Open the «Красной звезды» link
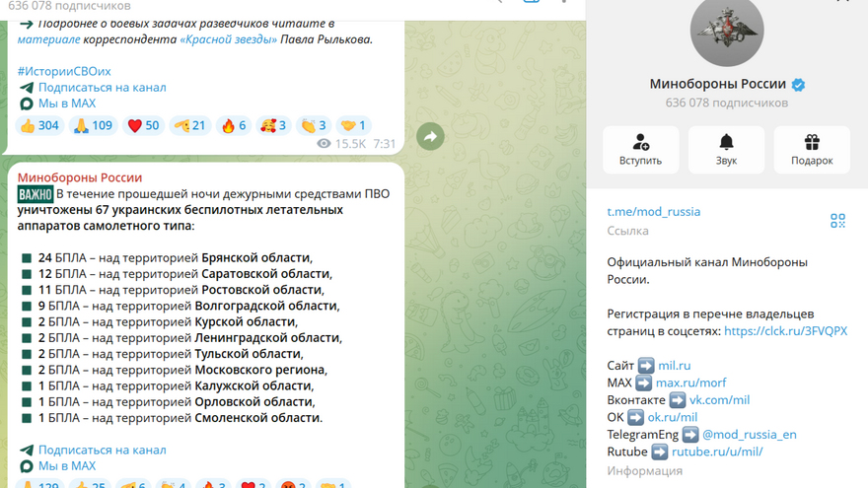The image size is (868, 488). click(x=228, y=39)
